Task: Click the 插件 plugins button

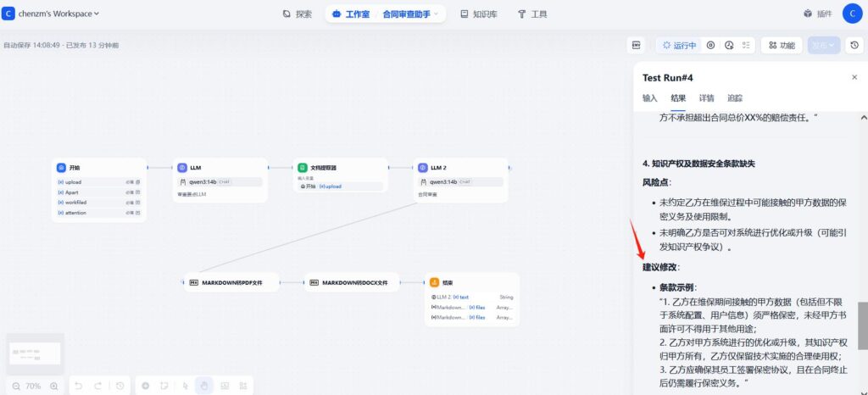Action: 817,14
